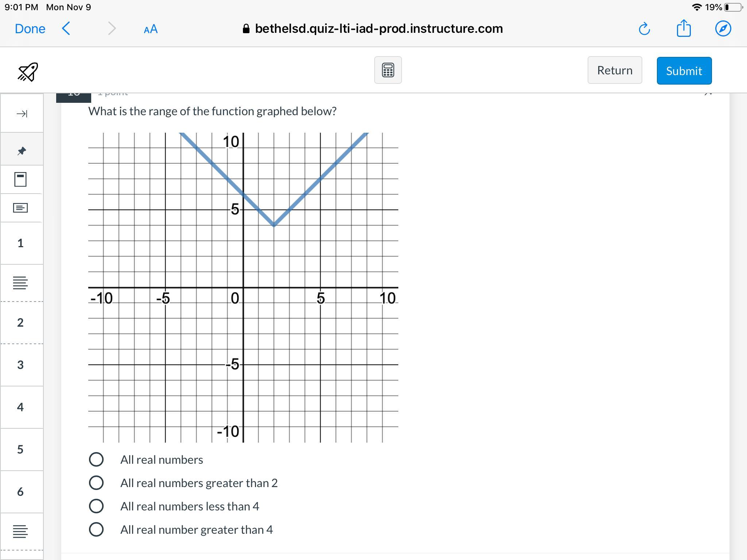
Task: Open the calculator tool
Action: pyautogui.click(x=388, y=70)
